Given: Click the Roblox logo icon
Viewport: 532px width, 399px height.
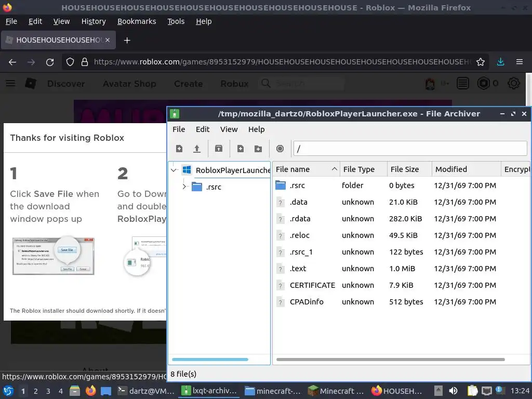Looking at the screenshot, I should (31, 84).
